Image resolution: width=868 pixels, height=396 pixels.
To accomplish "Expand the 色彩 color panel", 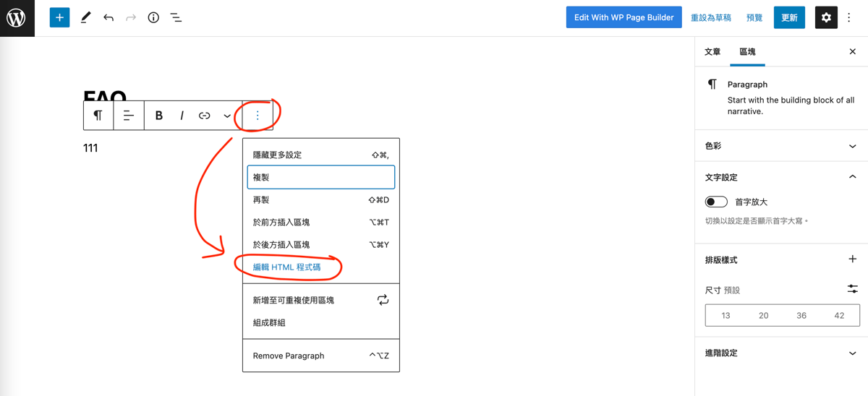I will click(852, 146).
